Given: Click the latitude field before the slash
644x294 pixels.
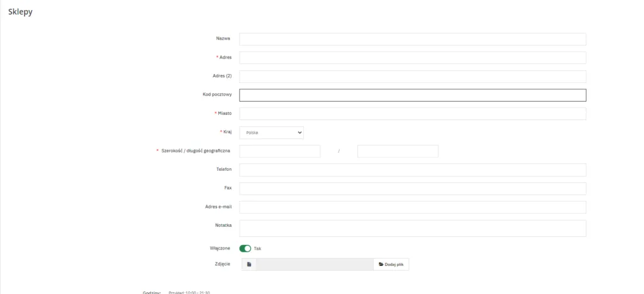Looking at the screenshot, I should point(280,151).
